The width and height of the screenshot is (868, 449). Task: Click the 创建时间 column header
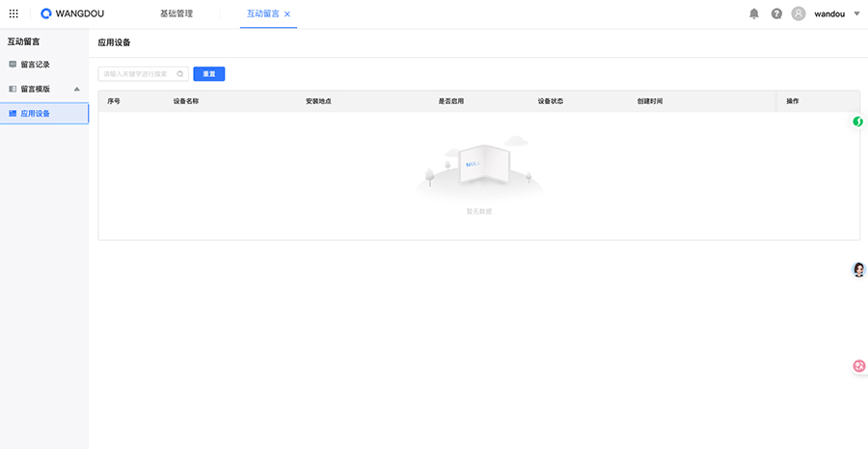[x=650, y=102]
